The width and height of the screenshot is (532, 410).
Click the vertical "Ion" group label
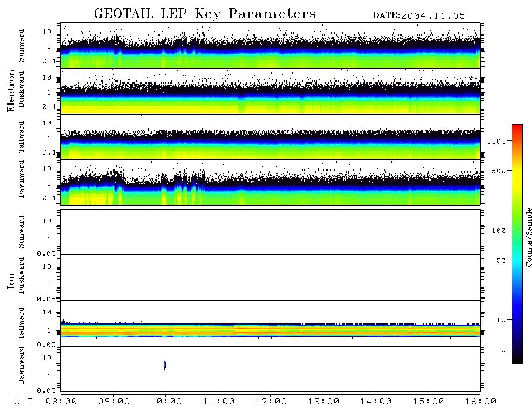pos(11,280)
